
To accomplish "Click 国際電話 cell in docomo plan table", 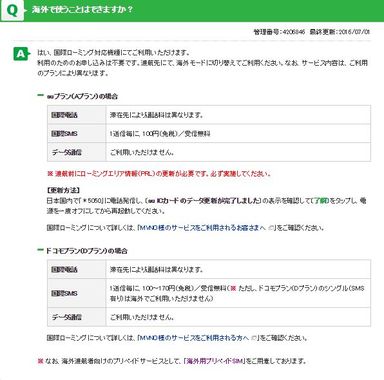I will pos(77,269).
